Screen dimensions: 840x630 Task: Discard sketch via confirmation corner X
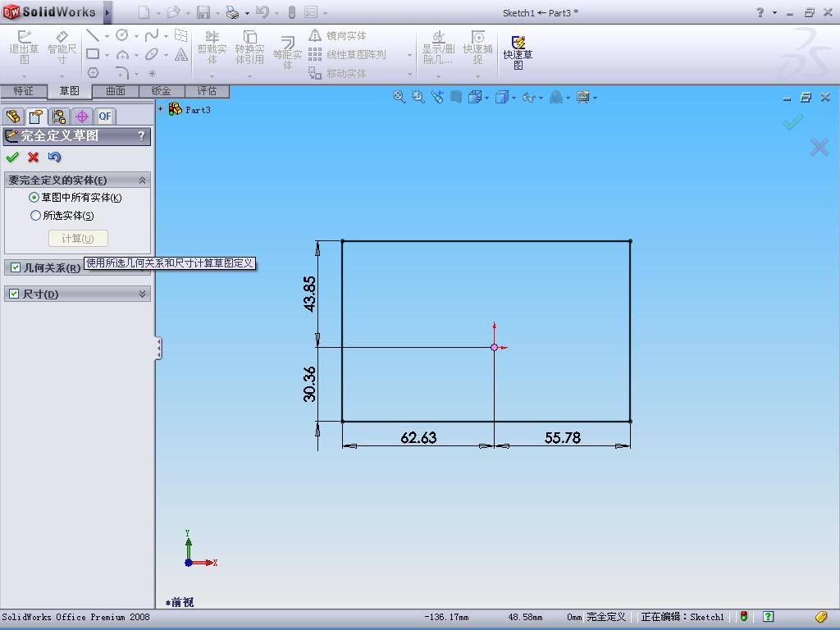(x=819, y=147)
